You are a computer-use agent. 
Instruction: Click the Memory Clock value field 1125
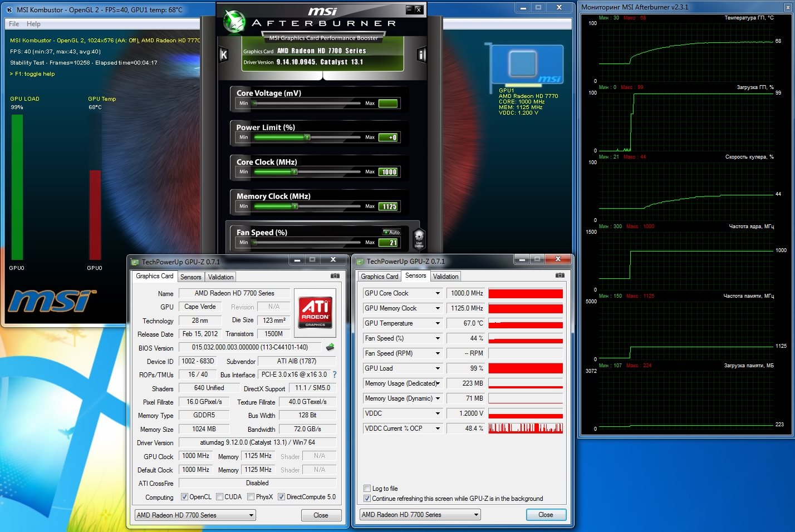click(389, 206)
